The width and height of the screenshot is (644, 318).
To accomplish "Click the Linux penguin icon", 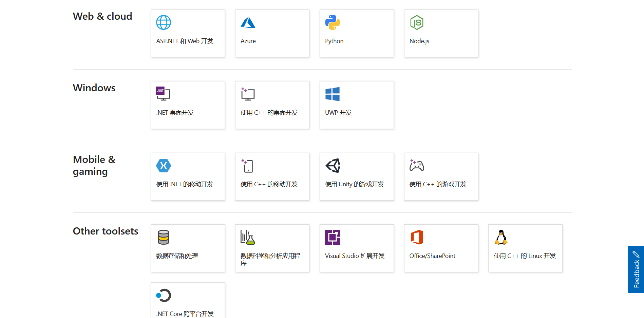I will (x=501, y=237).
